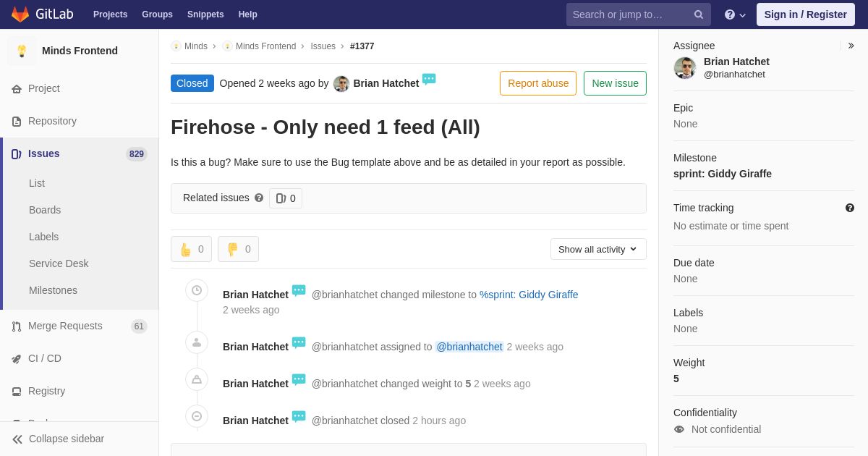
Task: Click the related issues count badge
Action: [x=286, y=198]
